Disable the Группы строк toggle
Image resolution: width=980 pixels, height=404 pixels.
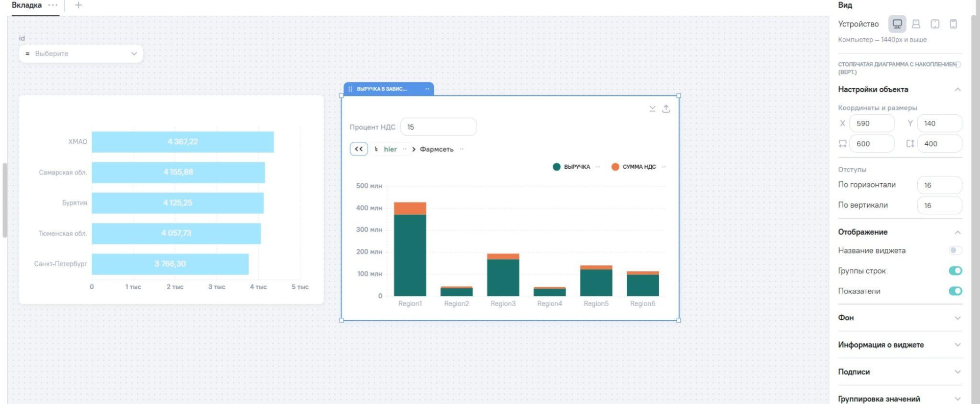pyautogui.click(x=955, y=271)
